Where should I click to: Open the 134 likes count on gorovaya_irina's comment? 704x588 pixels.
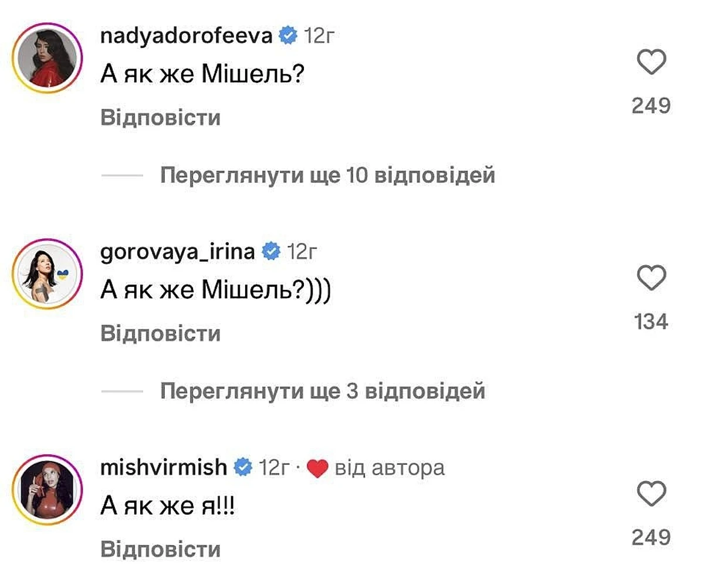651,322
